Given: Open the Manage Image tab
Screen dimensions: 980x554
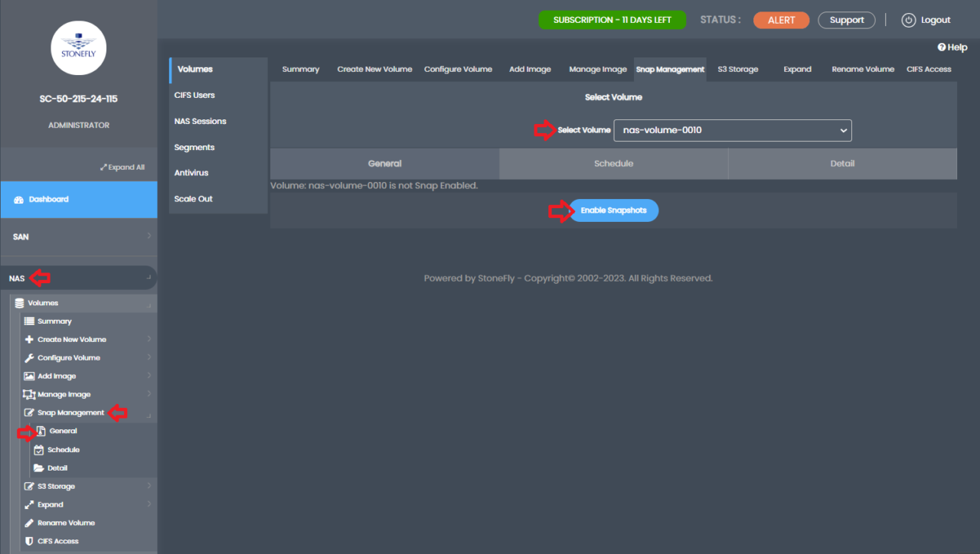Looking at the screenshot, I should 598,69.
